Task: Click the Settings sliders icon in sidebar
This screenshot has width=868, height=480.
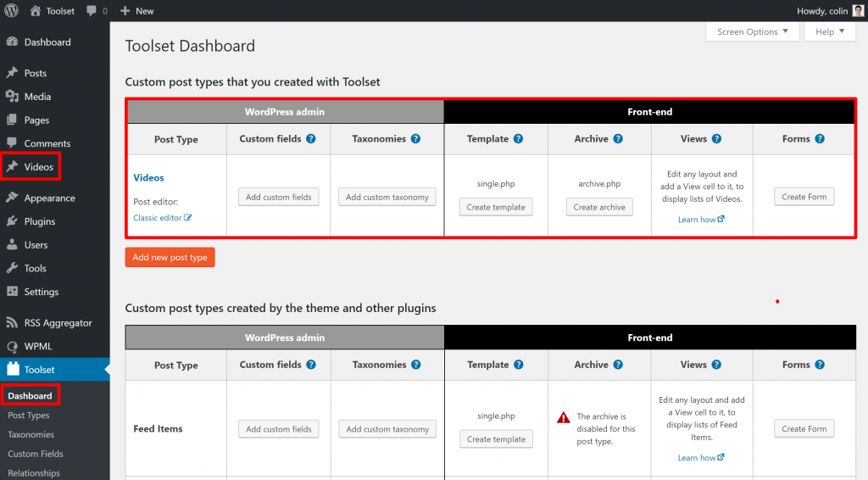Action: (12, 291)
